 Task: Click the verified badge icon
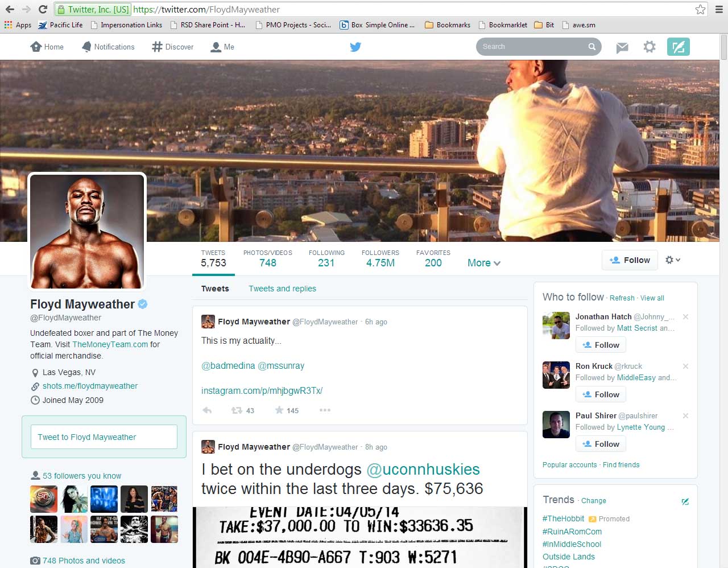[143, 304]
